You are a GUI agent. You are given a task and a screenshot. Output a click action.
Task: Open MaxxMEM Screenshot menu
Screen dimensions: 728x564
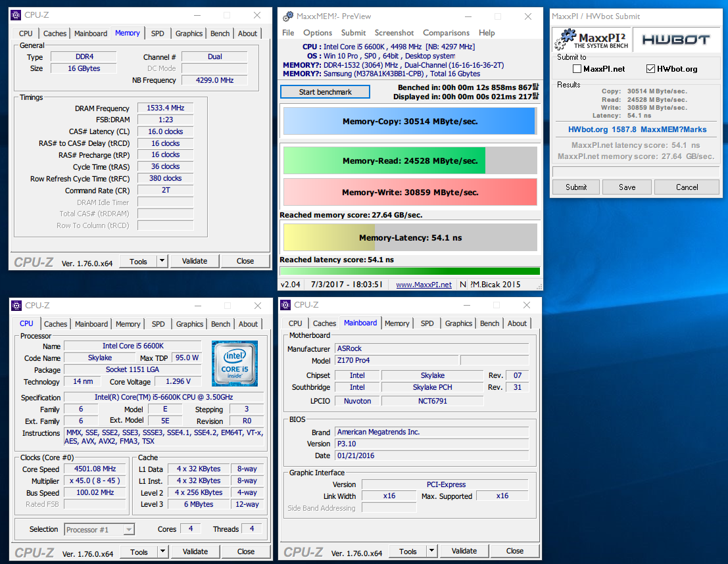tap(394, 32)
